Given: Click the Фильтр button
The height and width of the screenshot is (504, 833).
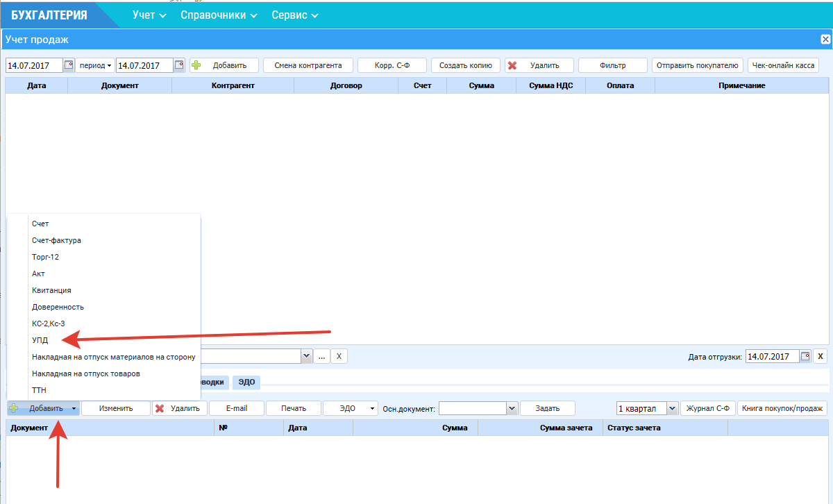Looking at the screenshot, I should coord(612,65).
